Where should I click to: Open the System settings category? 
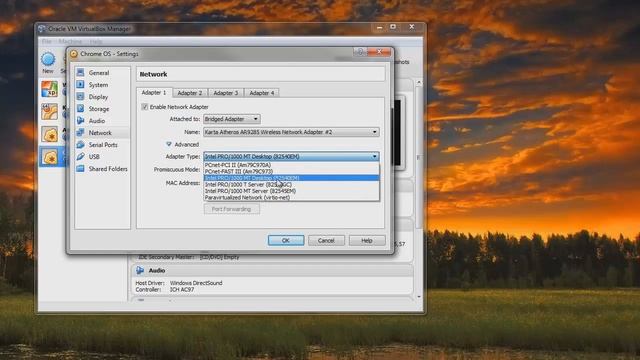tap(98, 85)
